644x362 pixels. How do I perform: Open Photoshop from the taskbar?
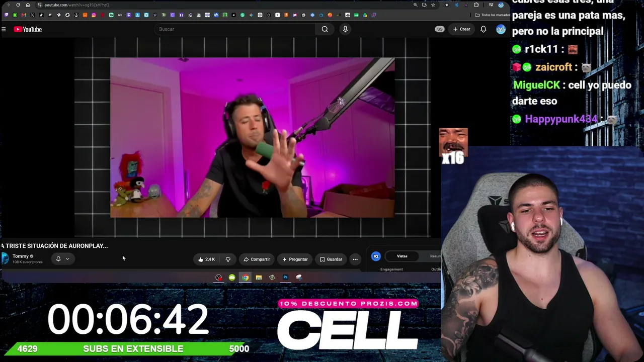(x=285, y=278)
